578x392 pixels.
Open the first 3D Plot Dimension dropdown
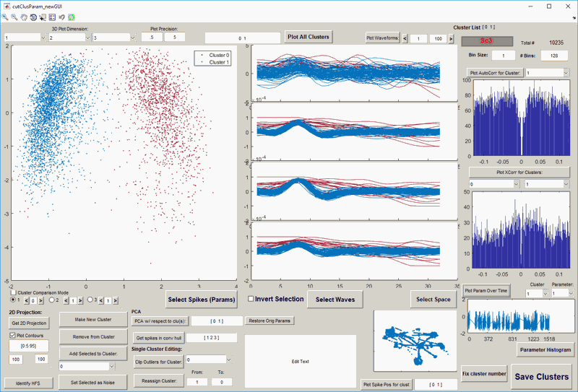click(x=24, y=38)
